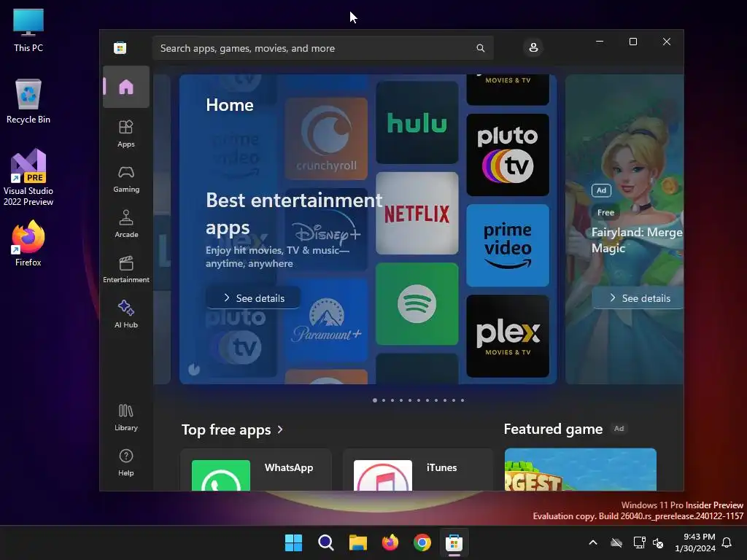This screenshot has height=560, width=747.
Task: Select the last carousel page dot
Action: pyautogui.click(x=462, y=400)
